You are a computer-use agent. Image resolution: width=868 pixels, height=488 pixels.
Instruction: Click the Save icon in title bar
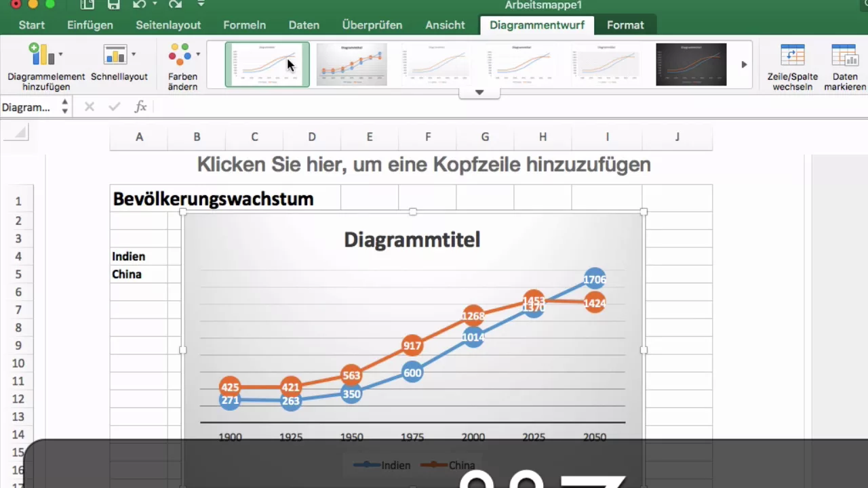tap(114, 4)
